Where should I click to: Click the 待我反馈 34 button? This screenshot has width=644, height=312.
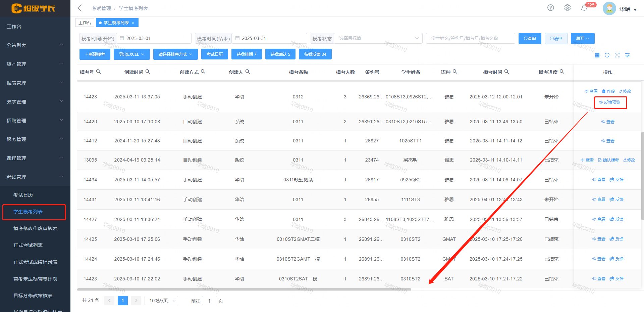pyautogui.click(x=315, y=54)
